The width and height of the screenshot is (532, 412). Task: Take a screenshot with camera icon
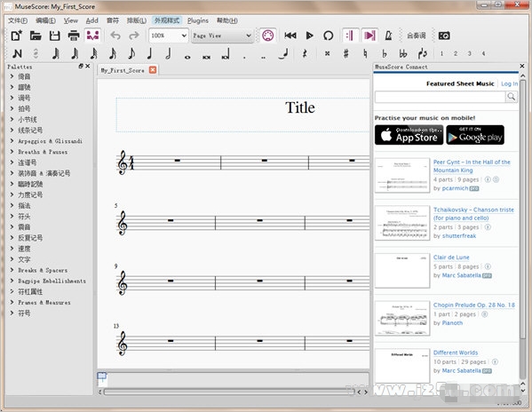point(444,36)
